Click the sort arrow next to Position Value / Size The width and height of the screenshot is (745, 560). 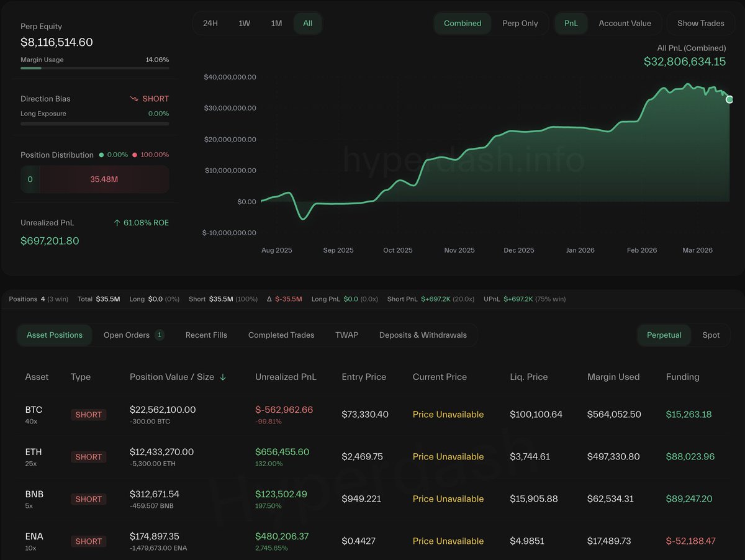coord(223,377)
